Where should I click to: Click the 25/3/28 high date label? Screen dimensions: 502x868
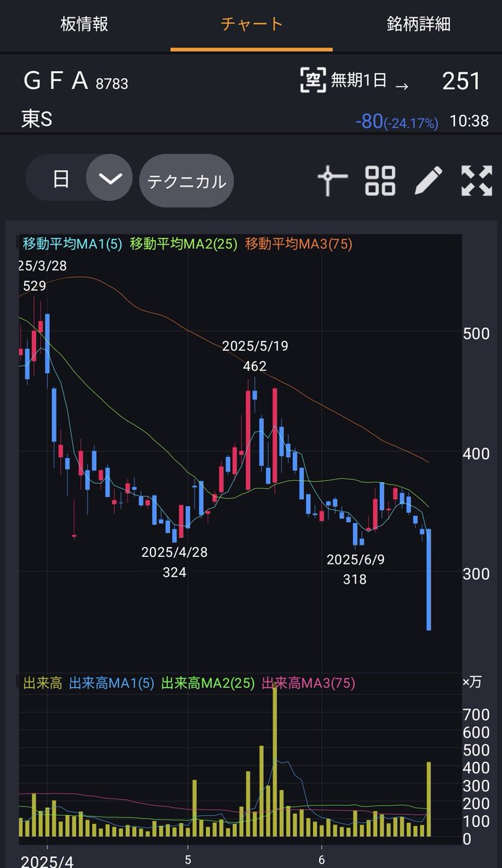[43, 265]
